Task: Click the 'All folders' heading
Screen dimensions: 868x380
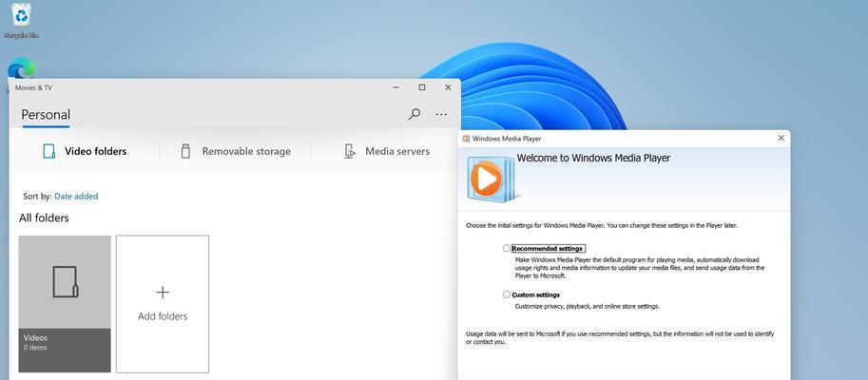Action: pos(45,218)
